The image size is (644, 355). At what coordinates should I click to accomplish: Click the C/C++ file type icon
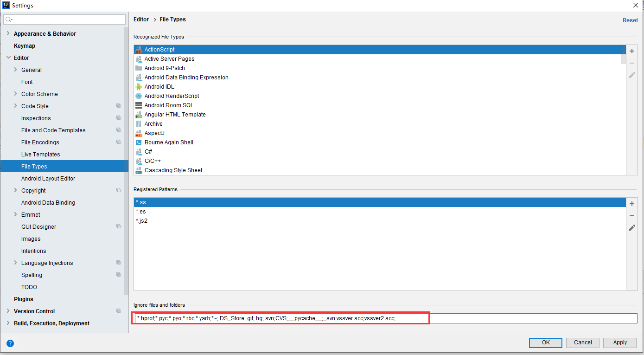click(x=139, y=161)
